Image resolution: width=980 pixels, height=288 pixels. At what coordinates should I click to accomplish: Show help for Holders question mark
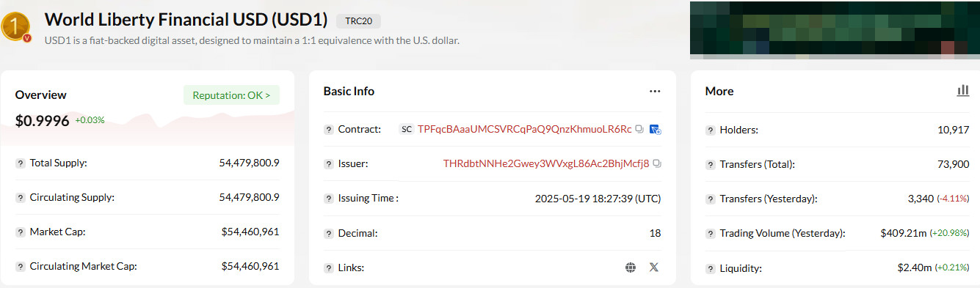pos(711,130)
